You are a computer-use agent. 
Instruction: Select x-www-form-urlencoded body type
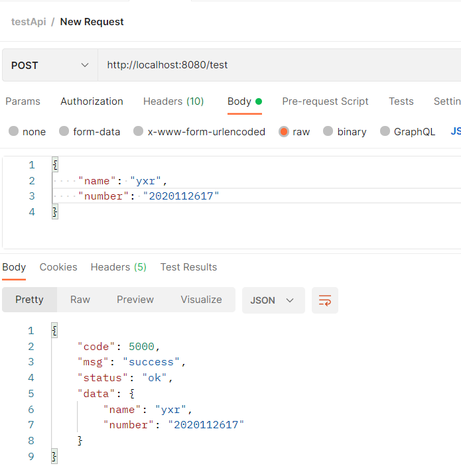(139, 131)
